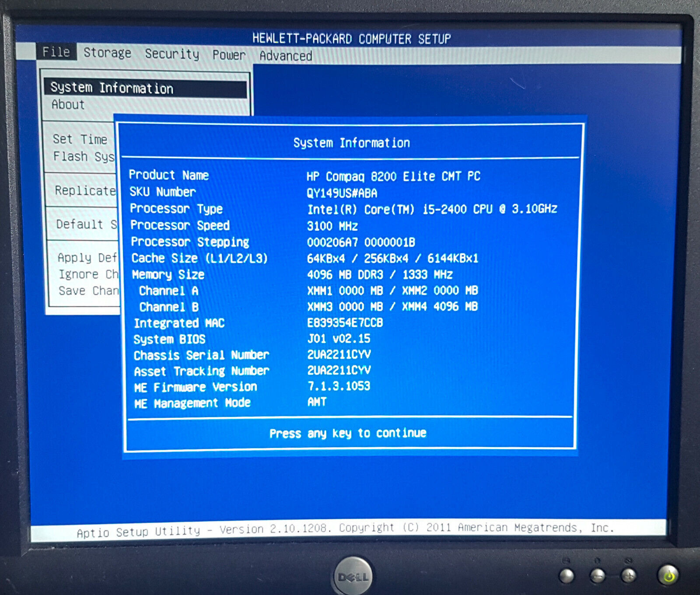Click Hewlett-Packard Computer Setup title
The width and height of the screenshot is (700, 595).
(352, 39)
